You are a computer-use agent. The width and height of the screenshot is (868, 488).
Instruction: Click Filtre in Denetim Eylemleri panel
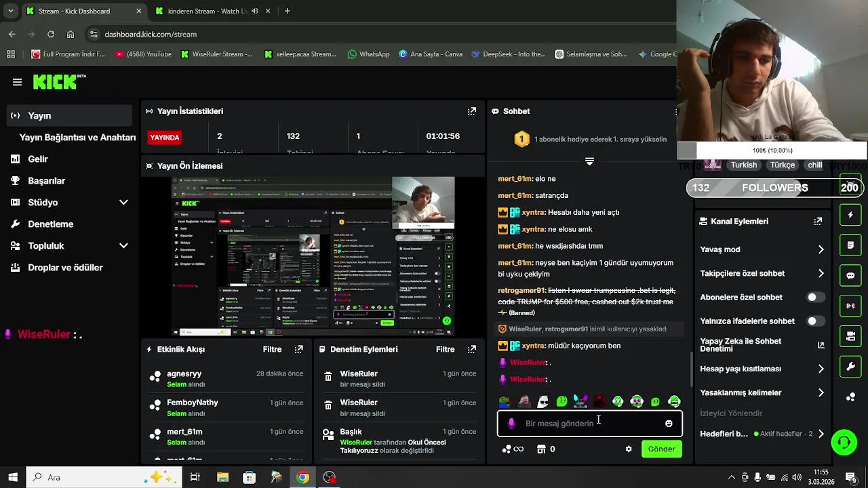[445, 349]
